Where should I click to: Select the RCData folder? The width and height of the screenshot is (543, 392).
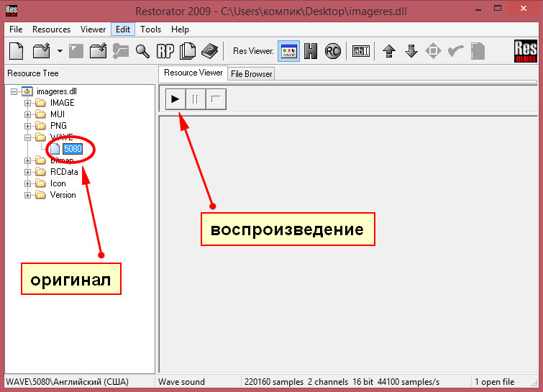point(64,172)
